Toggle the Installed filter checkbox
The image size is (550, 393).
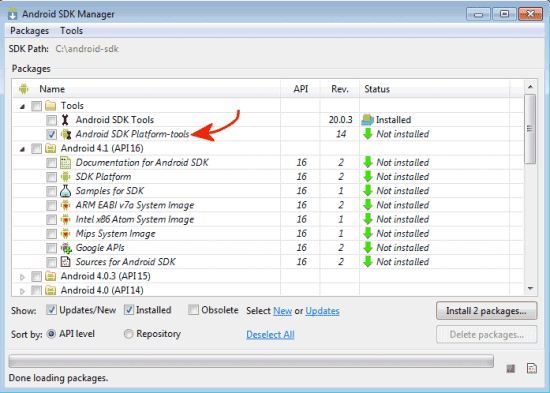click(x=129, y=310)
